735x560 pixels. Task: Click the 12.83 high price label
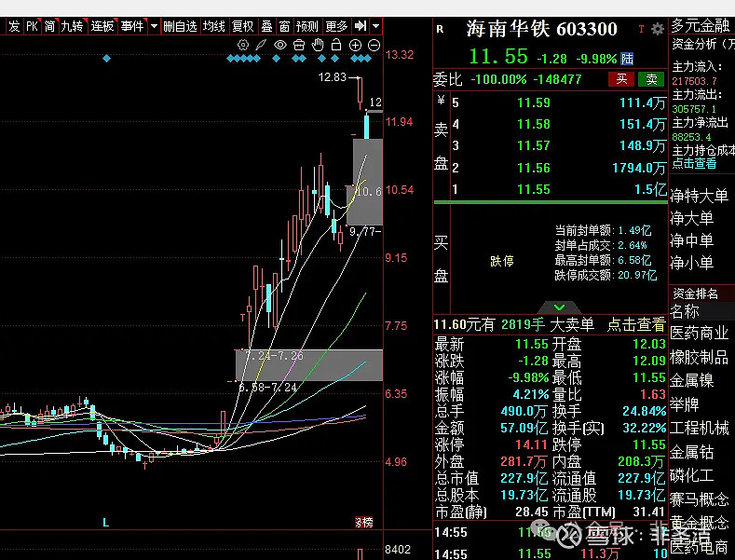332,77
